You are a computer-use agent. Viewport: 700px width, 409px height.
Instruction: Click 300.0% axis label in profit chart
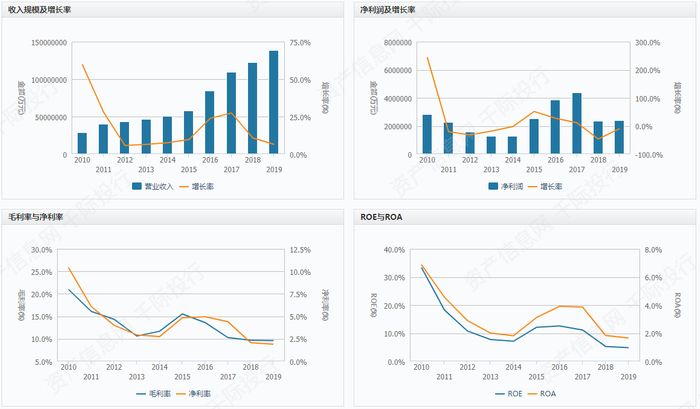point(648,43)
